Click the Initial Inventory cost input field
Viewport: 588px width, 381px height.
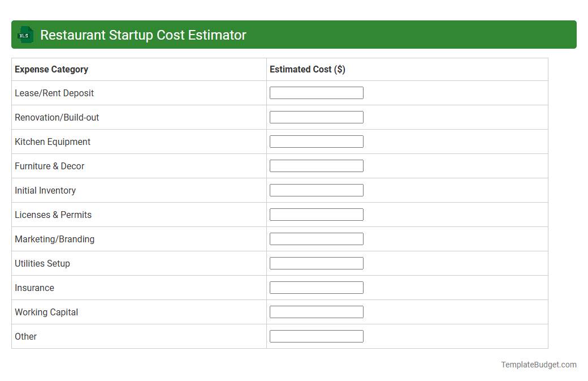[316, 190]
